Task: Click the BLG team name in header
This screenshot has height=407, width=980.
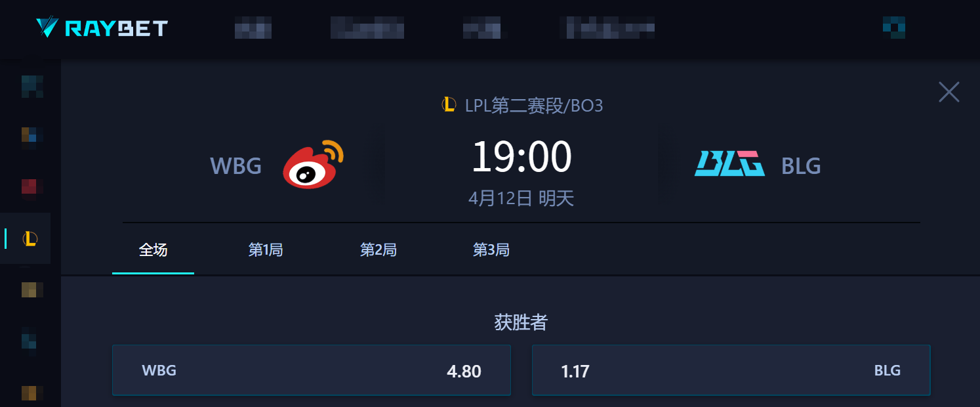Action: (801, 166)
